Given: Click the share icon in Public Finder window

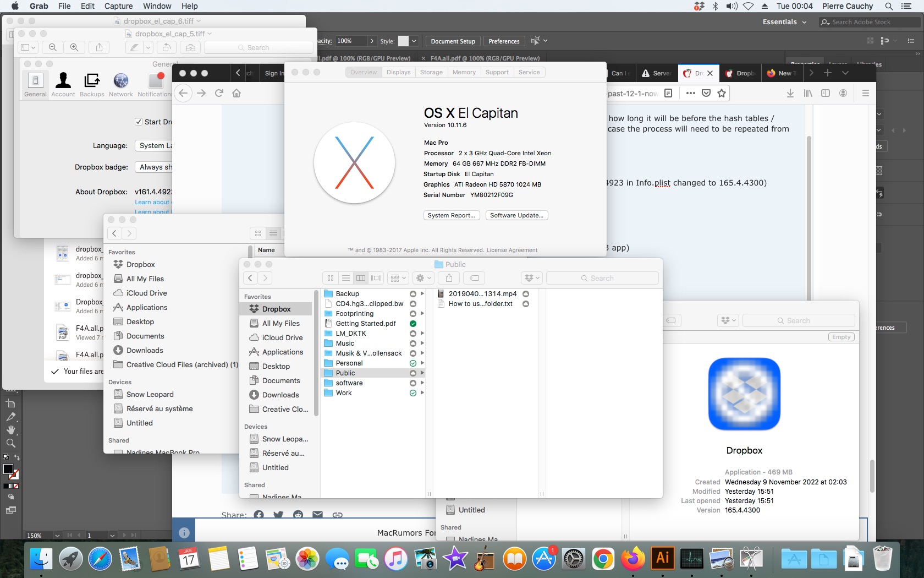Looking at the screenshot, I should click(449, 278).
